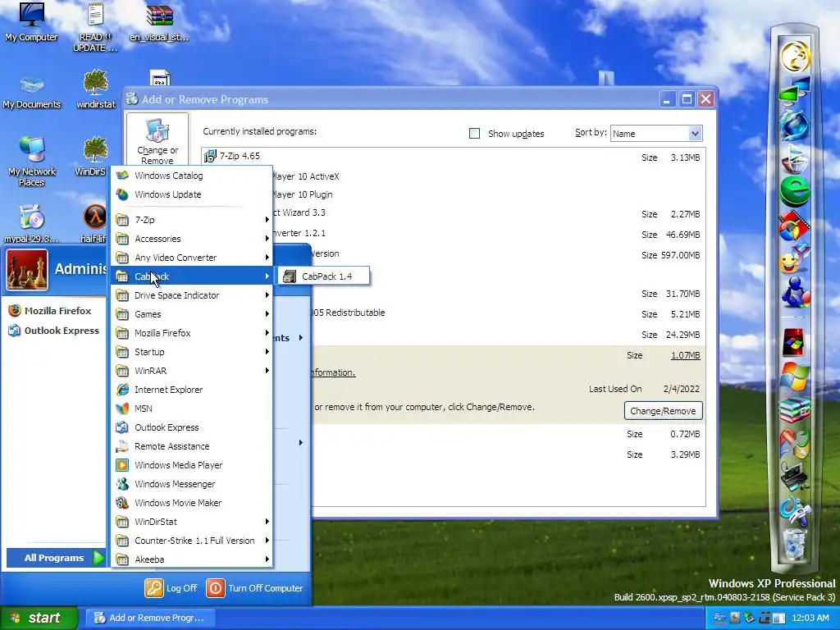Open pinned Outlook Express in Start menu
The image size is (840, 630).
(53, 331)
